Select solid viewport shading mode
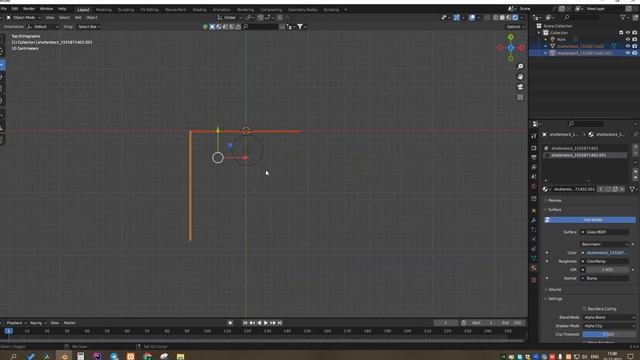The image size is (640, 360). pyautogui.click(x=502, y=18)
